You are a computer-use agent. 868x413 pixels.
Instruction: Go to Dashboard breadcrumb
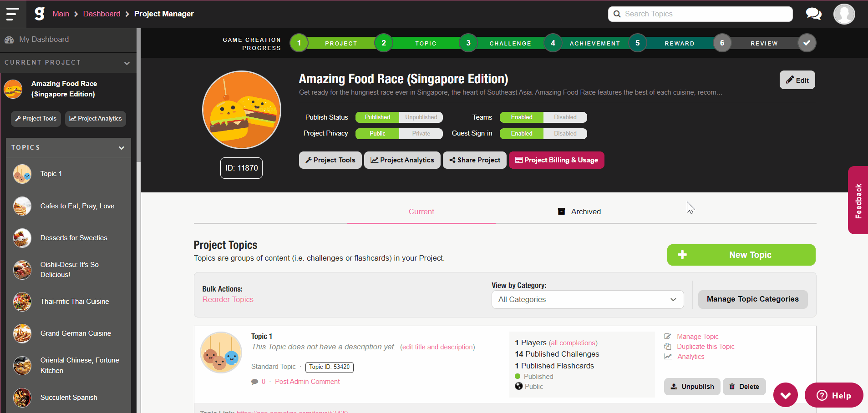pyautogui.click(x=102, y=14)
